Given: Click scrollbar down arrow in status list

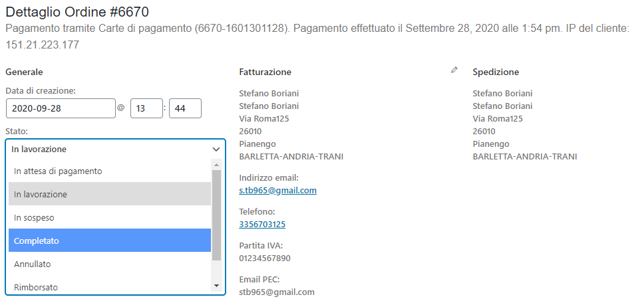Looking at the screenshot, I should 216,286.
